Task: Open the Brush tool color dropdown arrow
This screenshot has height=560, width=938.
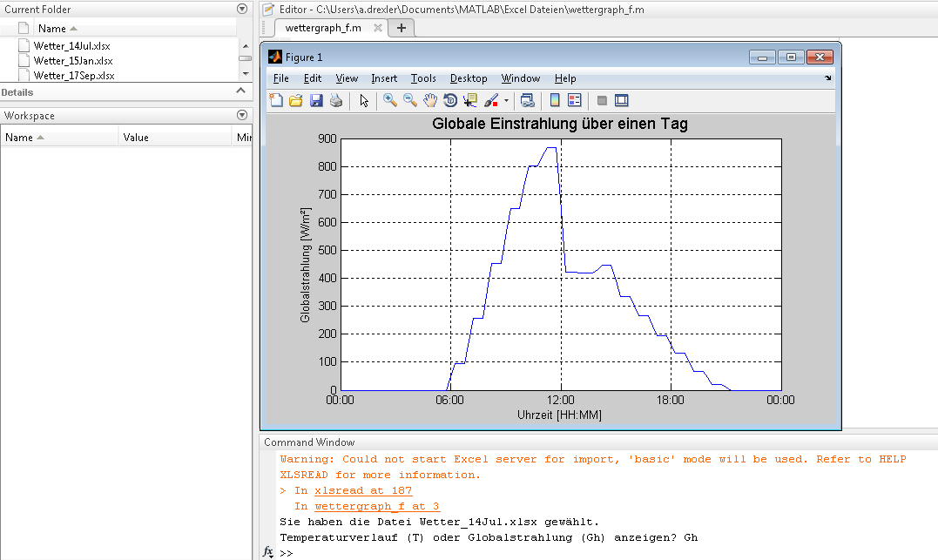Action: pyautogui.click(x=506, y=101)
